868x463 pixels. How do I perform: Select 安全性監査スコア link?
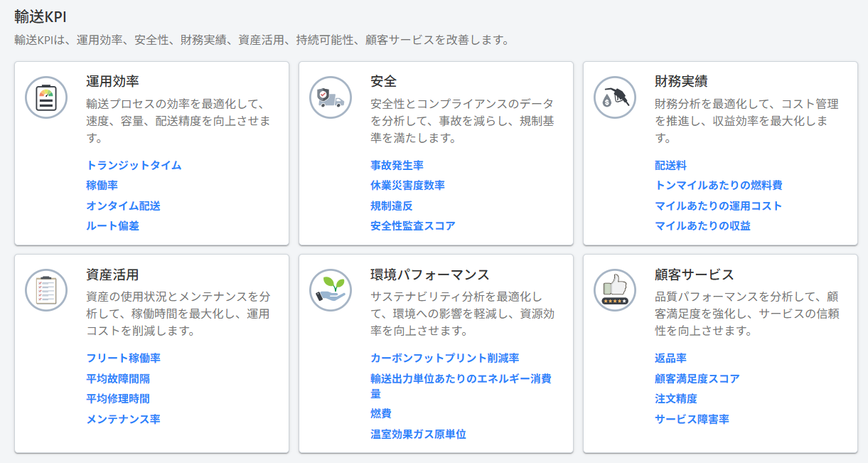(x=412, y=226)
